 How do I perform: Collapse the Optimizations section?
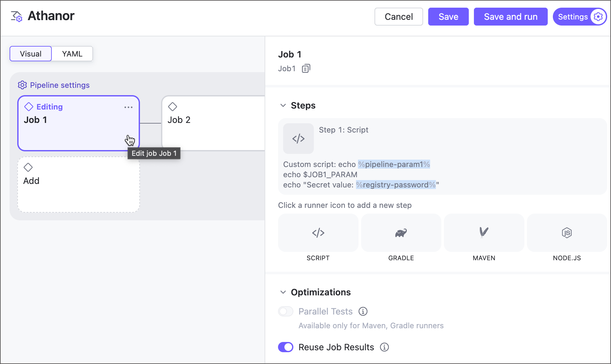point(283,292)
